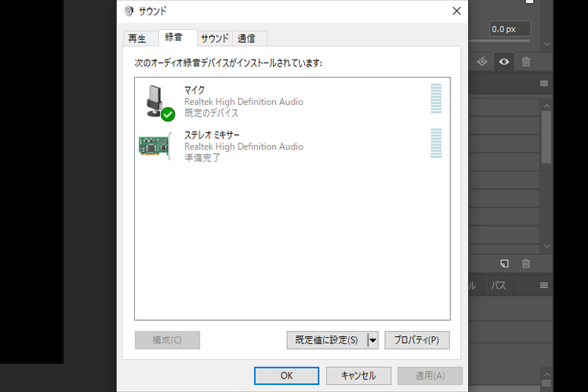Click the 構成(C) button
Image resolution: width=588 pixels, height=392 pixels.
pyautogui.click(x=167, y=339)
